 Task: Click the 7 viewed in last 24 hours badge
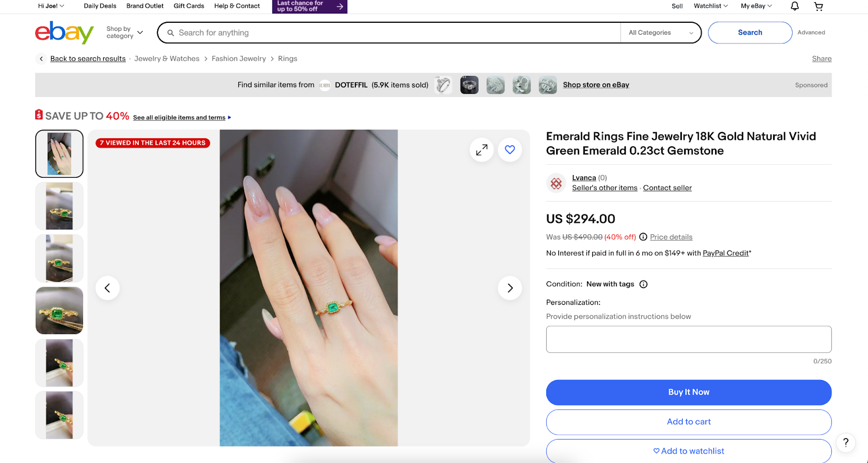pos(152,143)
